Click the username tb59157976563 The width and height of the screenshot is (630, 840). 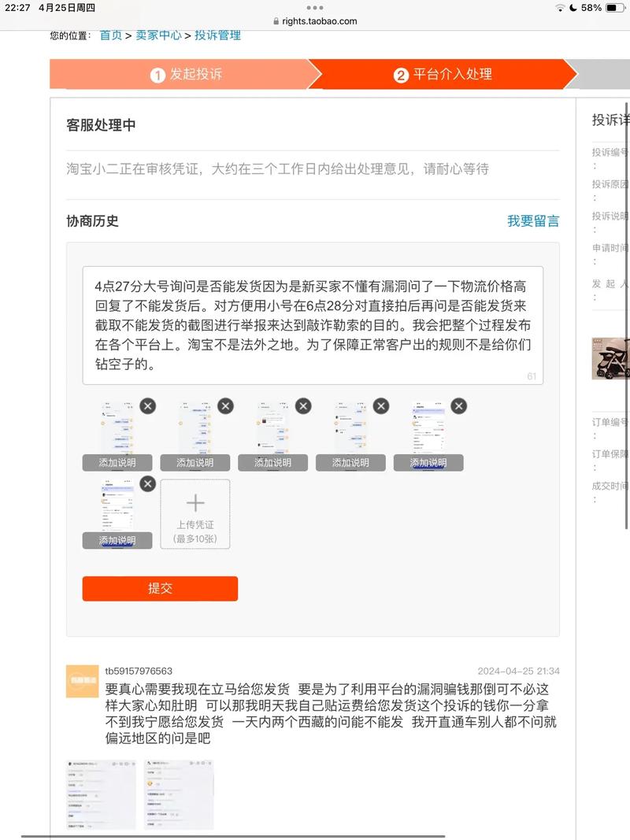point(139,672)
